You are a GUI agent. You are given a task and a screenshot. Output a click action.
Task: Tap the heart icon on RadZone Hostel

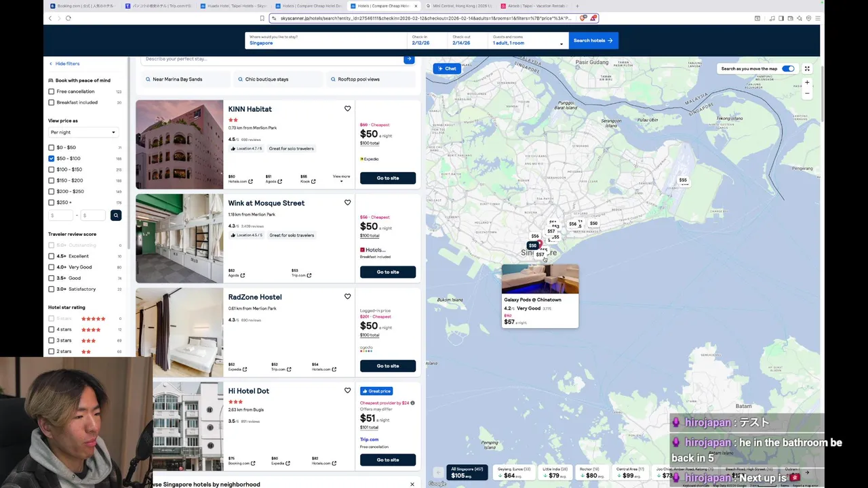(x=347, y=296)
